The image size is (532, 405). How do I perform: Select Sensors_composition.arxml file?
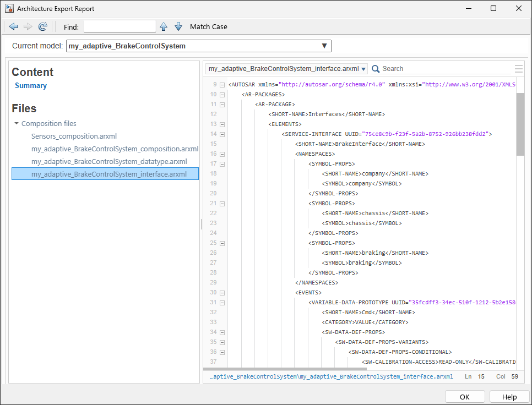click(74, 136)
